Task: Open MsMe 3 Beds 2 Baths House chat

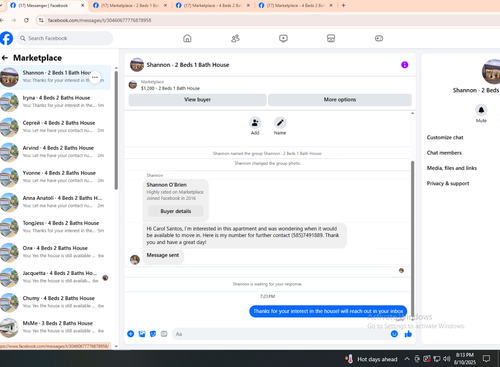Action: click(x=55, y=327)
